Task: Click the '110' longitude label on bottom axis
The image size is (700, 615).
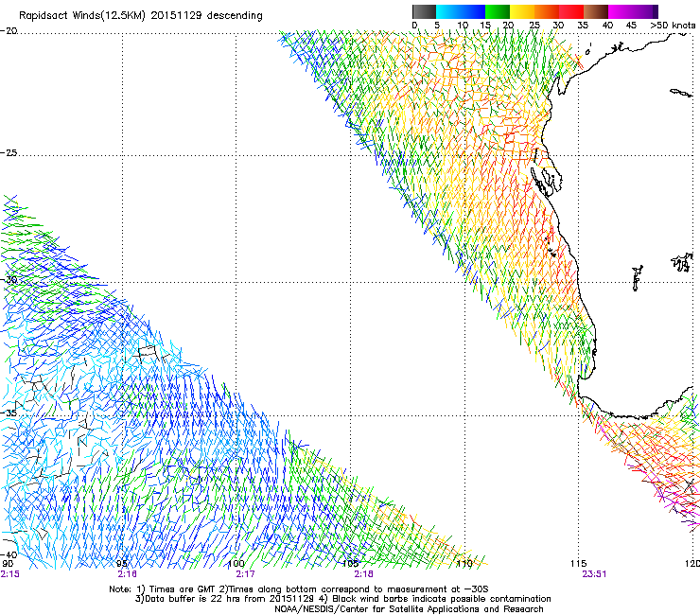Action: tap(464, 564)
